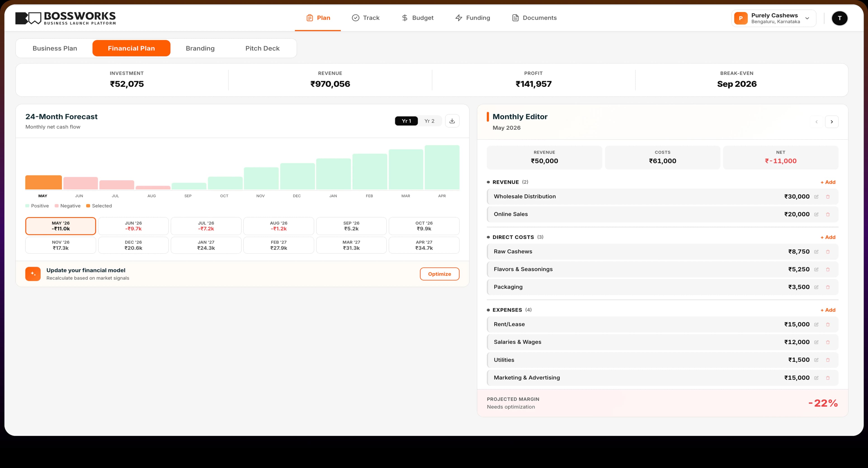Select the Financial Plan sub-tab

pos(131,48)
